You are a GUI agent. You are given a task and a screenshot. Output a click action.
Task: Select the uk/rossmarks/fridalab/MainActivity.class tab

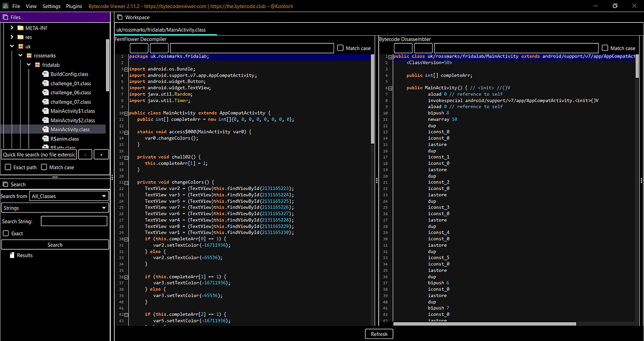161,30
